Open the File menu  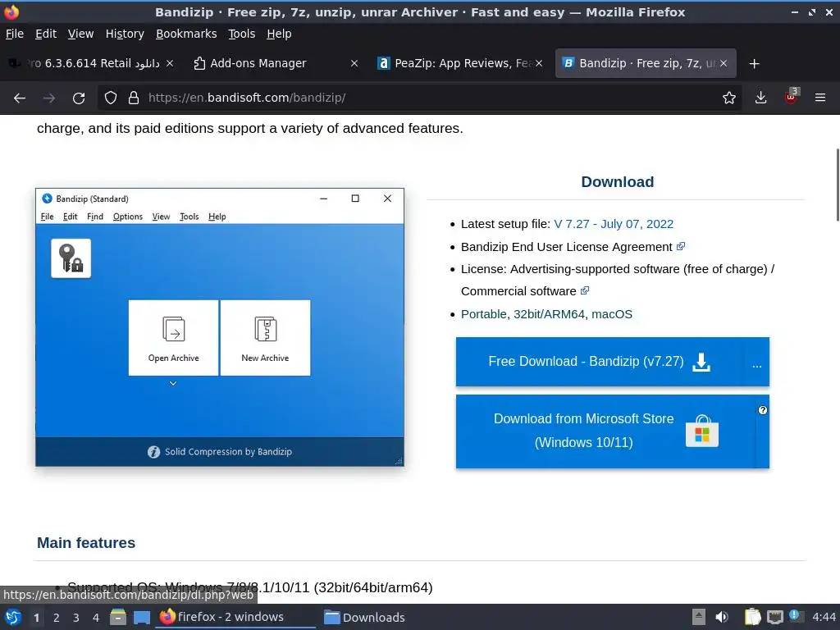point(15,34)
